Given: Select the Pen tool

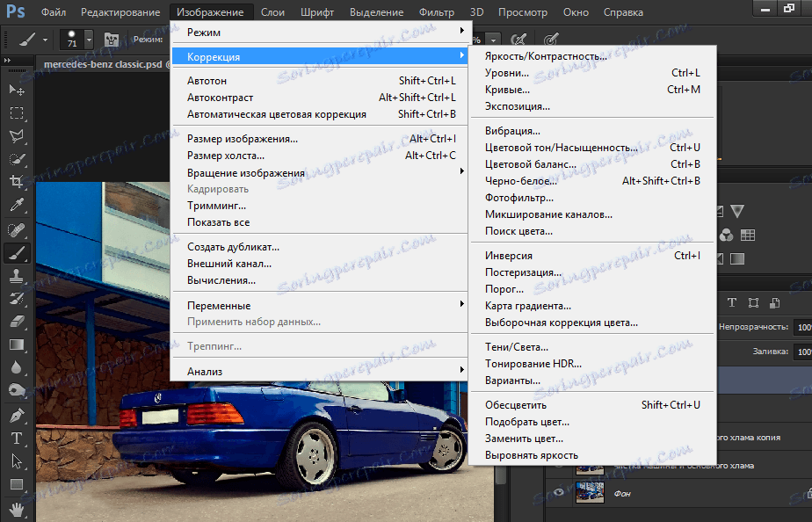Looking at the screenshot, I should [17, 415].
